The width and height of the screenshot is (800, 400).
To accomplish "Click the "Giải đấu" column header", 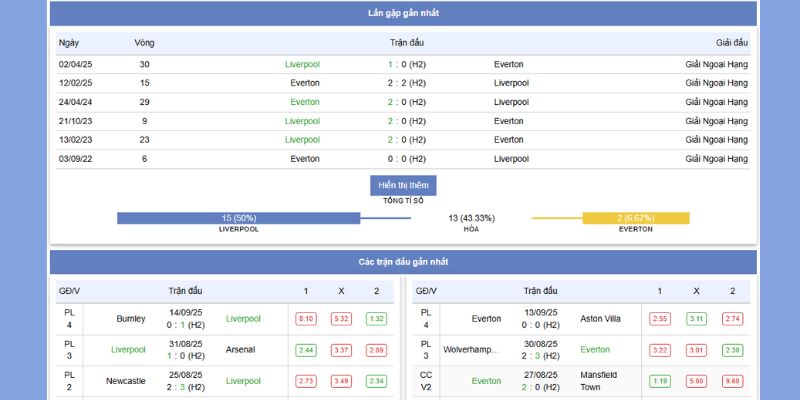I will coord(732,43).
